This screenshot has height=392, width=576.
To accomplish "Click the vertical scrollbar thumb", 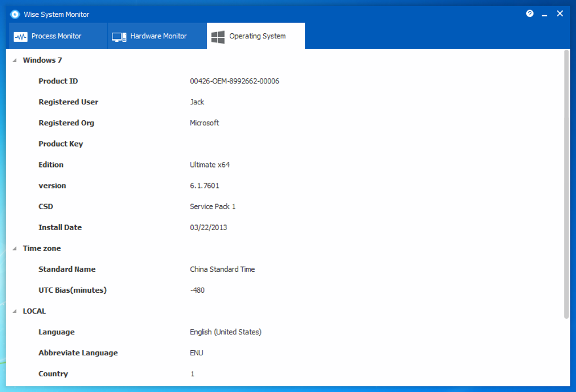I will coord(566,184).
